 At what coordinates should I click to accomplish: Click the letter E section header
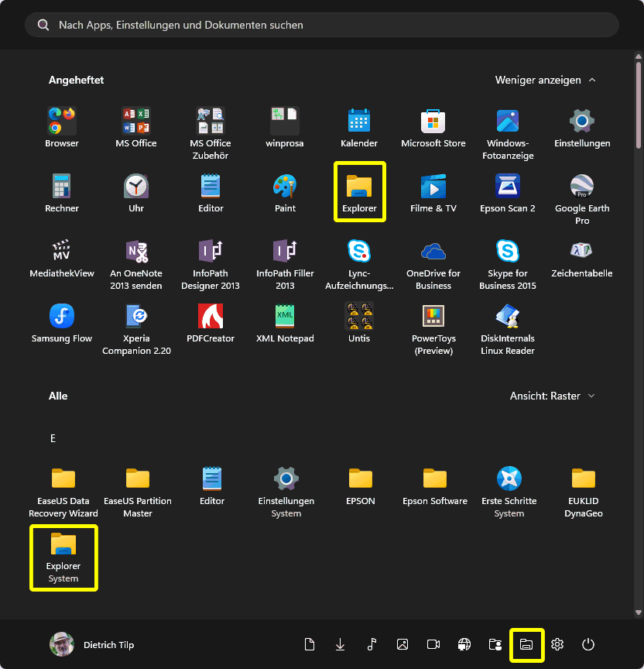pos(53,438)
